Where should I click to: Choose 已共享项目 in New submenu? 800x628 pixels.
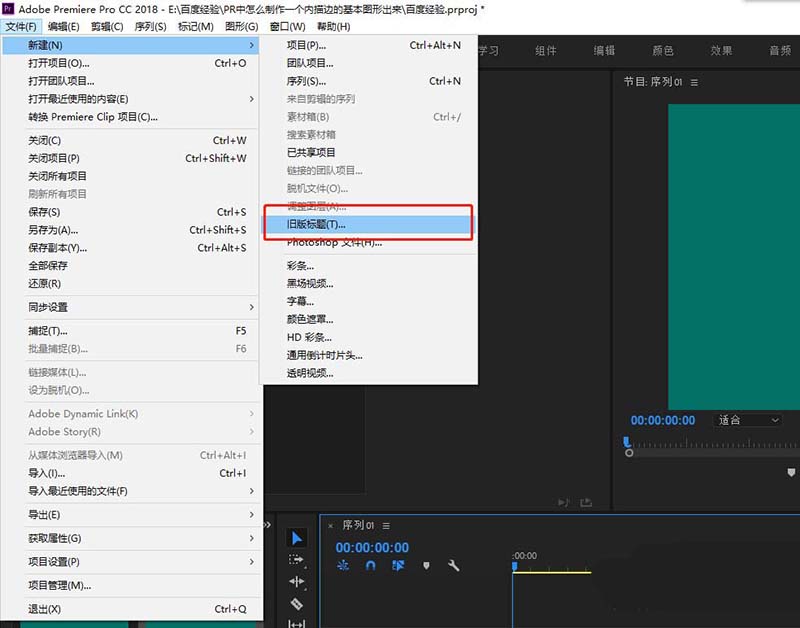pos(368,153)
